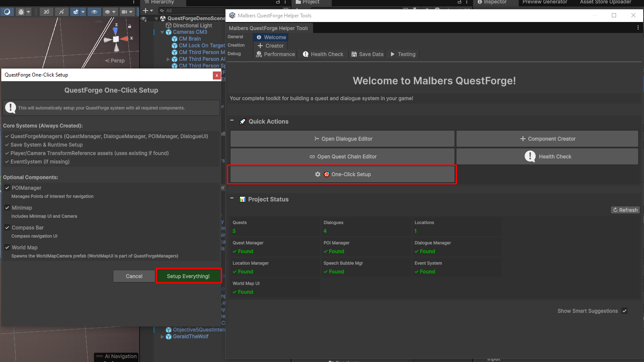Select the CM Brain object in the Hierarchy

190,39
